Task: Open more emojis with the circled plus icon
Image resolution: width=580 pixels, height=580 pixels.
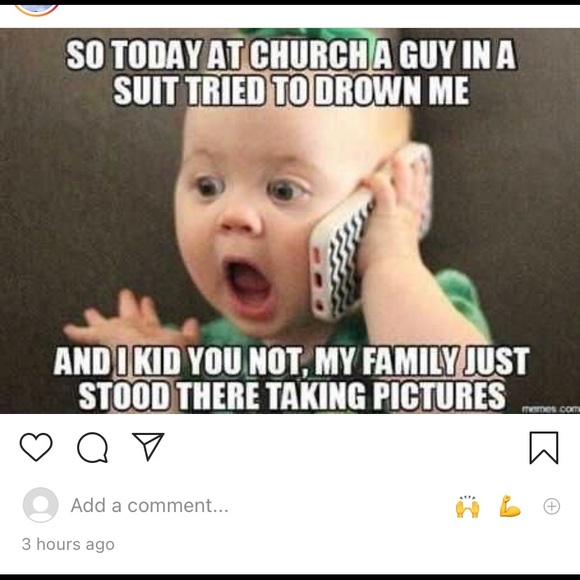Action: pyautogui.click(x=552, y=506)
